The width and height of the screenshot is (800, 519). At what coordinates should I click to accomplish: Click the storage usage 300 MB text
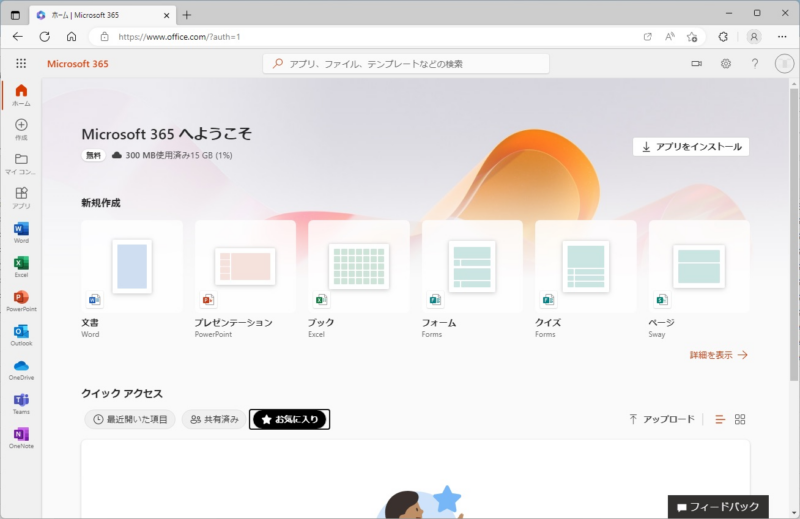pos(179,156)
